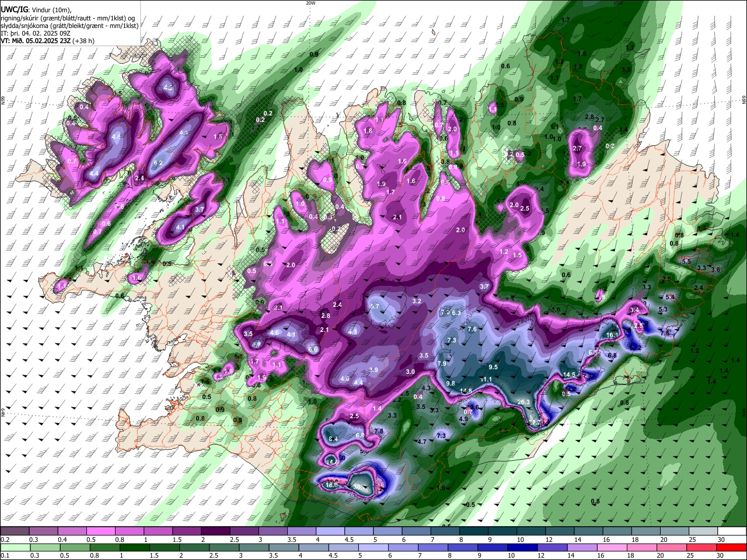Click lower legend swatch between 16 and 18

[x=611, y=547]
